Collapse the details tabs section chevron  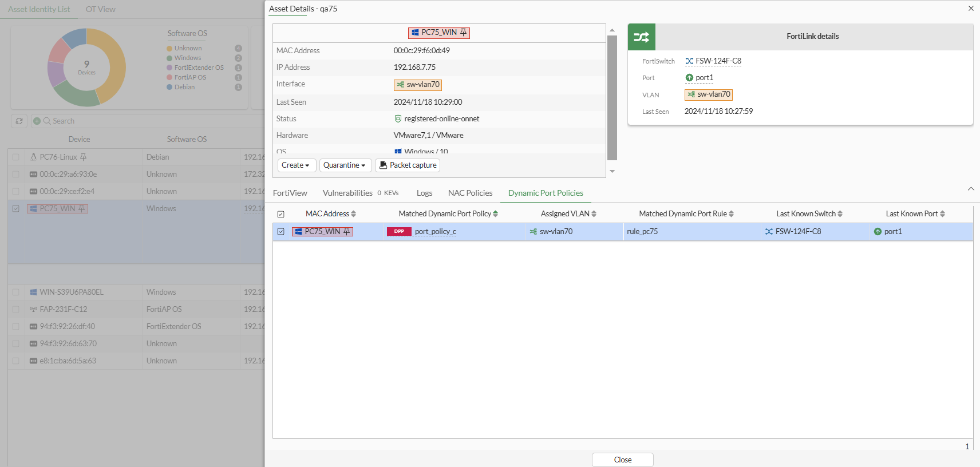(971, 189)
